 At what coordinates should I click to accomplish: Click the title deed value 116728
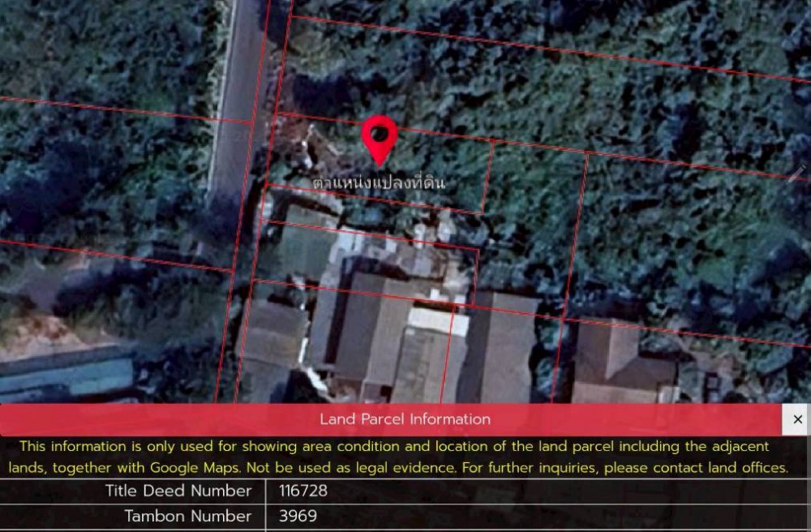pyautogui.click(x=303, y=491)
